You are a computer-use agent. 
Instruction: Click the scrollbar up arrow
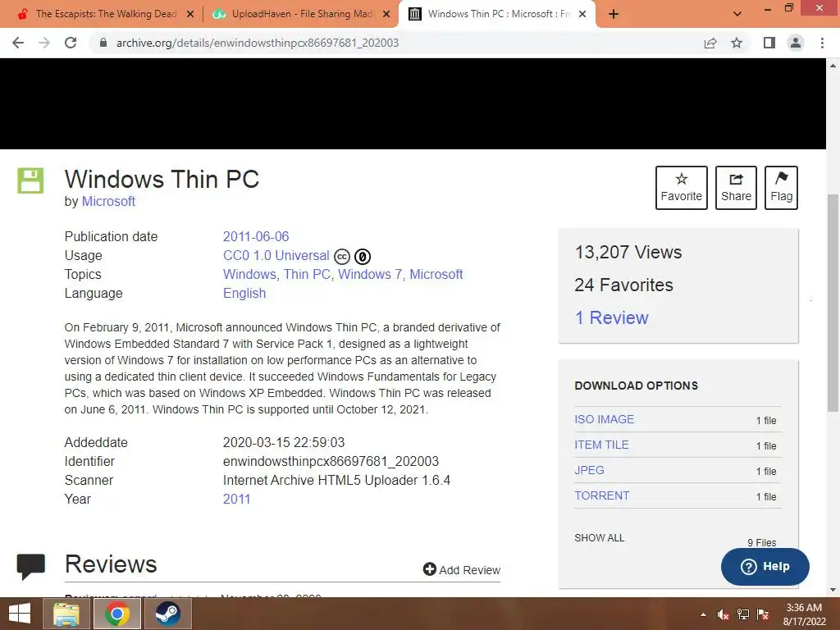833,66
